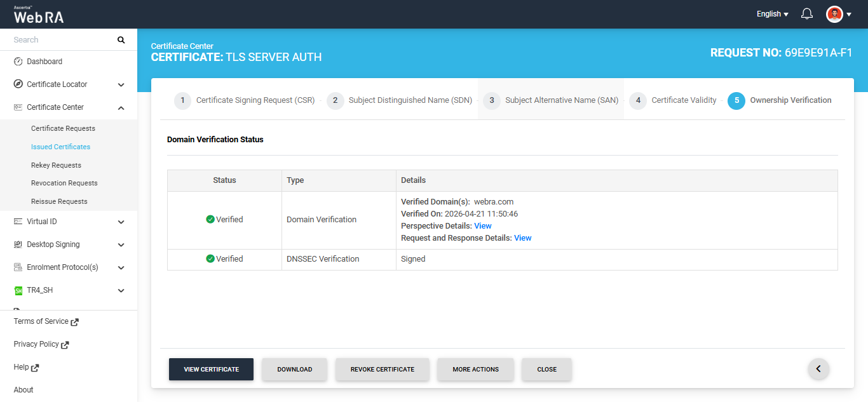Expand the TR4_SH chevron

121,291
